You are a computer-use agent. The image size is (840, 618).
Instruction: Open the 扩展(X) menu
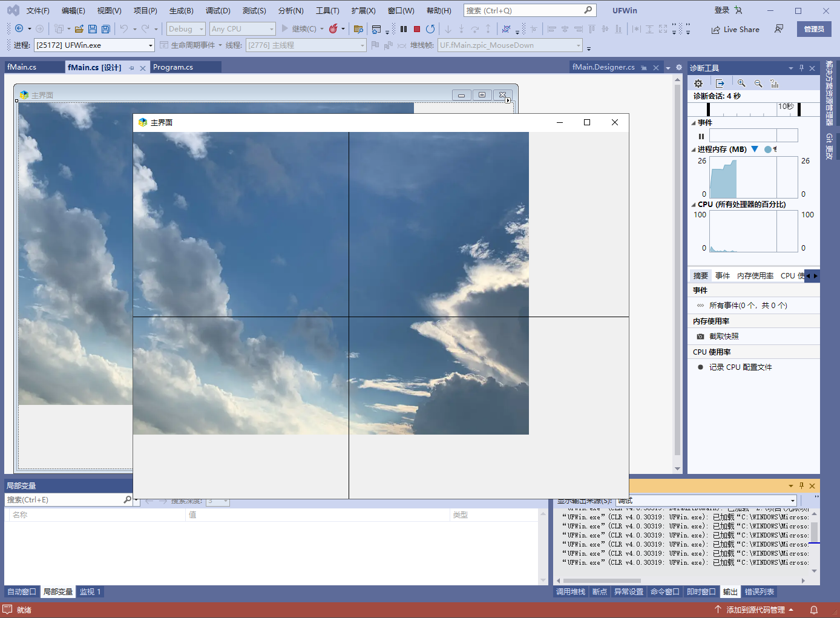pyautogui.click(x=363, y=10)
